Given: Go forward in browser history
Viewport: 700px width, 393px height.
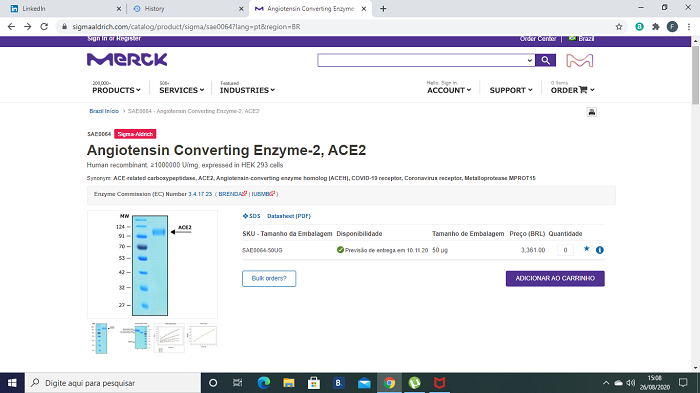Looking at the screenshot, I should pos(28,27).
